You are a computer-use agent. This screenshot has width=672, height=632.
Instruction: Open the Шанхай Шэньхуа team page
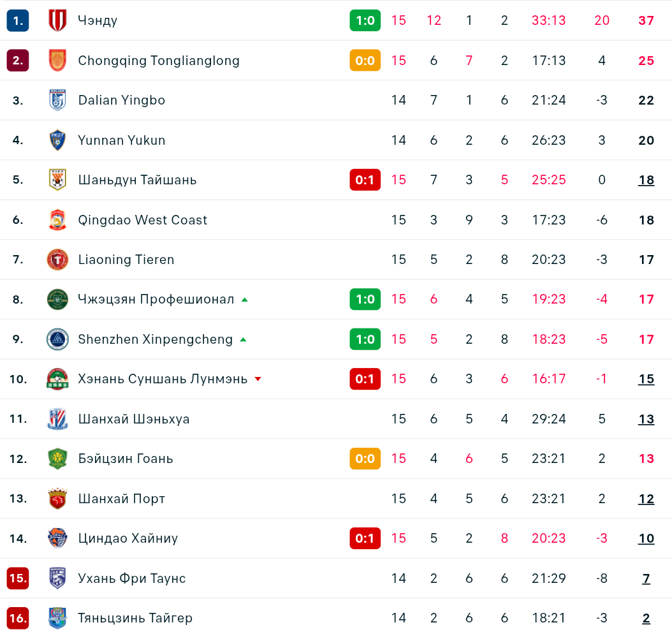coord(134,419)
